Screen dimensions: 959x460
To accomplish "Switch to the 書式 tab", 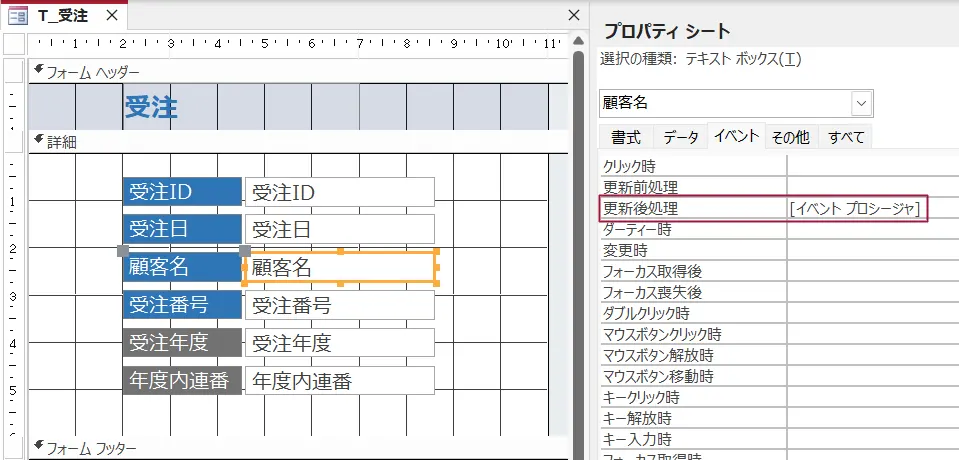I will (626, 138).
